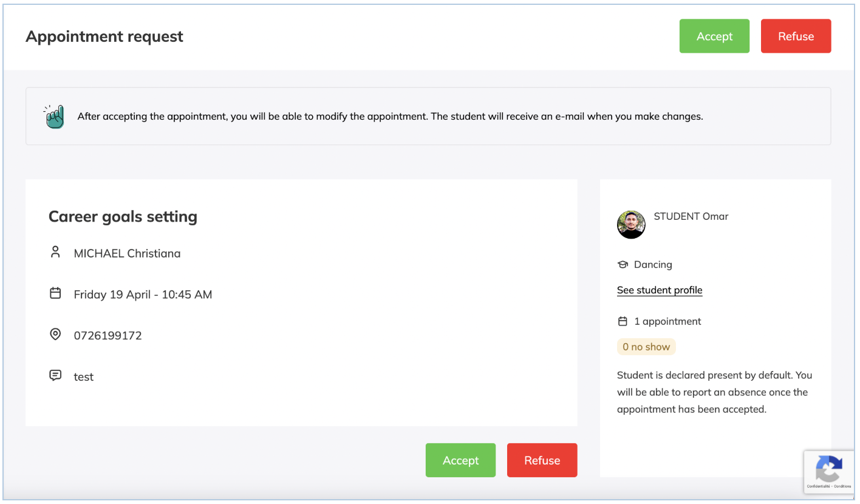Open the See student profile link
This screenshot has width=860, height=504.
click(660, 290)
